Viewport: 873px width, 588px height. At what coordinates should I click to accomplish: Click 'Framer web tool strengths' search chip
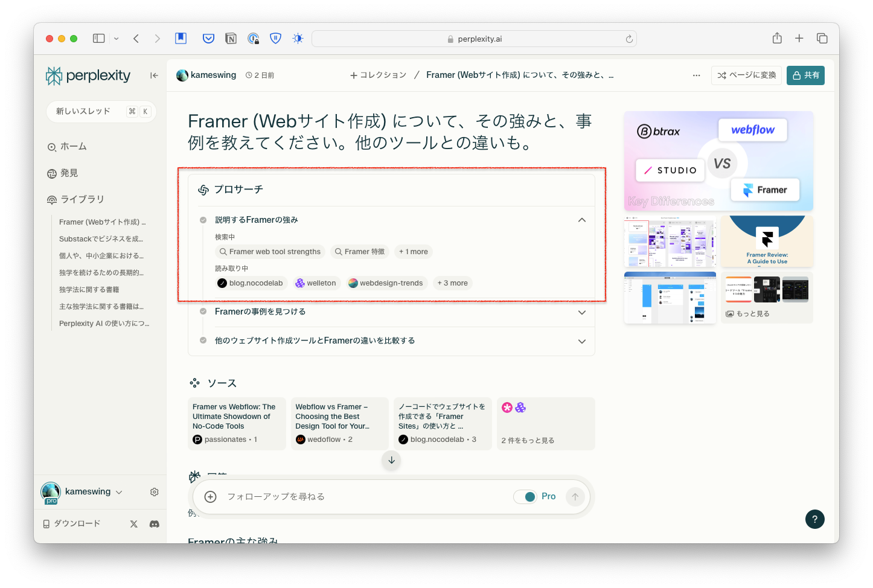point(270,252)
